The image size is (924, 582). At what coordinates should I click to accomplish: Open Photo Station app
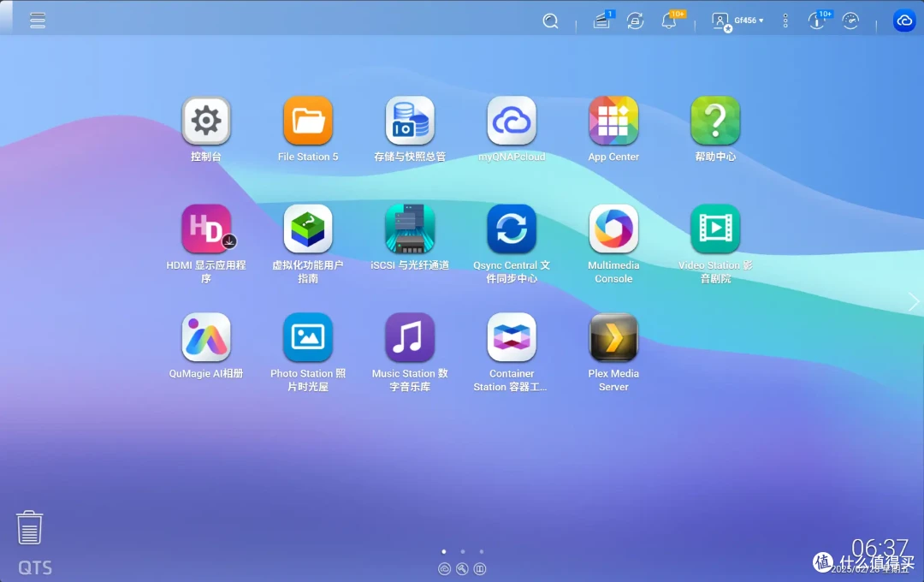pos(308,337)
